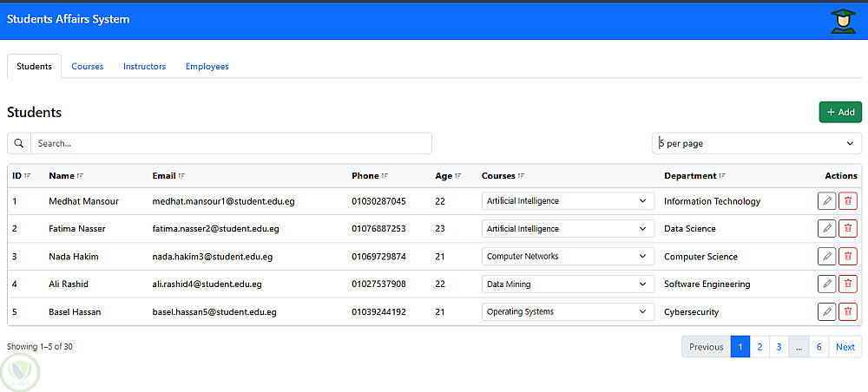Viewport: 868px width, 392px height.
Task: Click the delete trash icon for Fatima Nasser
Action: click(x=848, y=229)
